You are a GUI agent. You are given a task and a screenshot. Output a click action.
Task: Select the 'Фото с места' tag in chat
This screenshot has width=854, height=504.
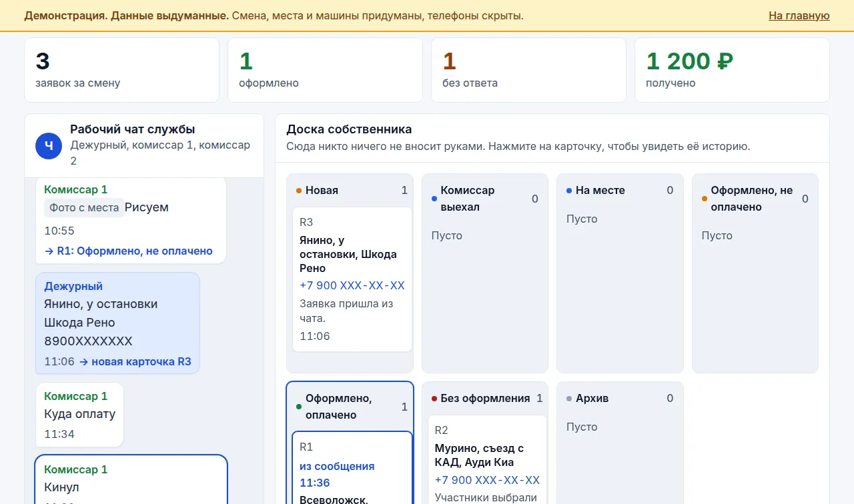point(84,207)
